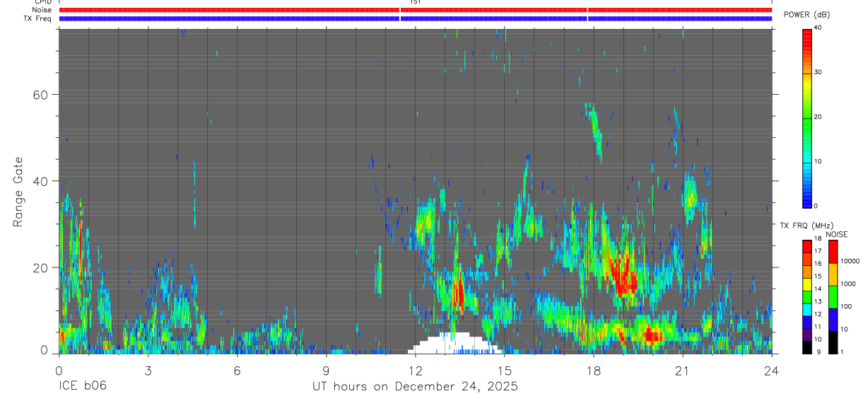Click the 18 tick label on time axis
Image resolution: width=868 pixels, height=401 pixels.
(593, 371)
